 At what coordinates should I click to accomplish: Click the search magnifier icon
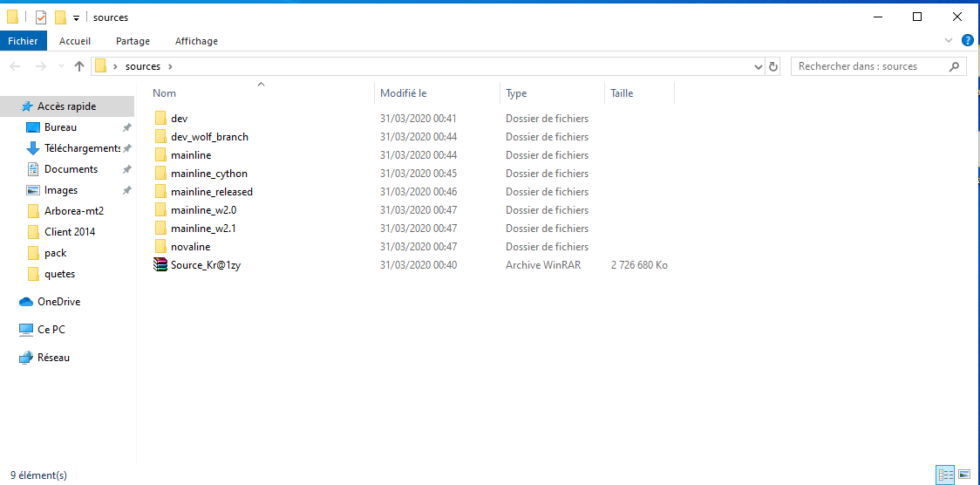pos(954,66)
